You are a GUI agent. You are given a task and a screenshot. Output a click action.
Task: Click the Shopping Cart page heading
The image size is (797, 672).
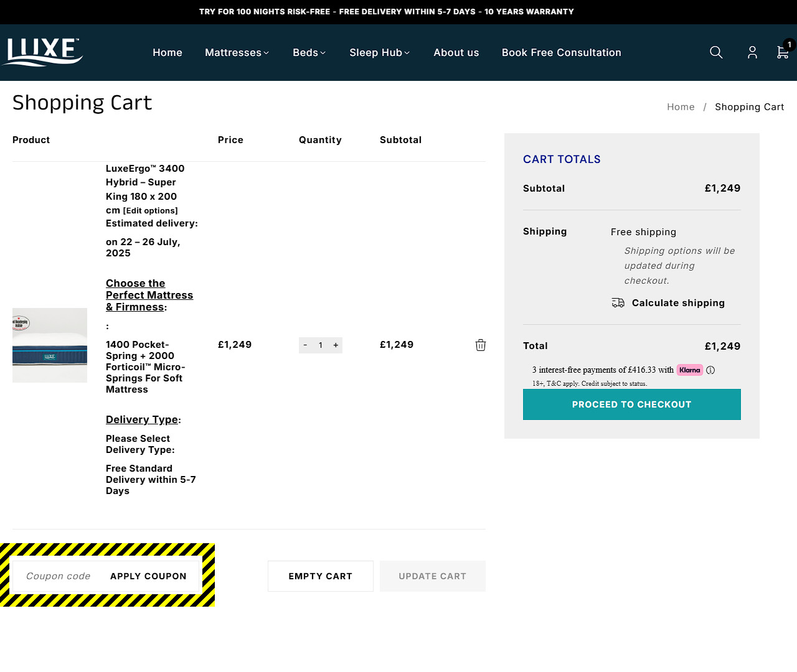coord(82,103)
